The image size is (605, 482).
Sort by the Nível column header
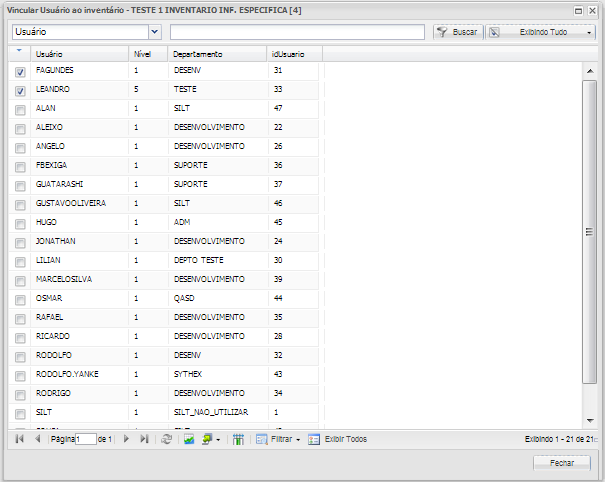[x=148, y=54]
